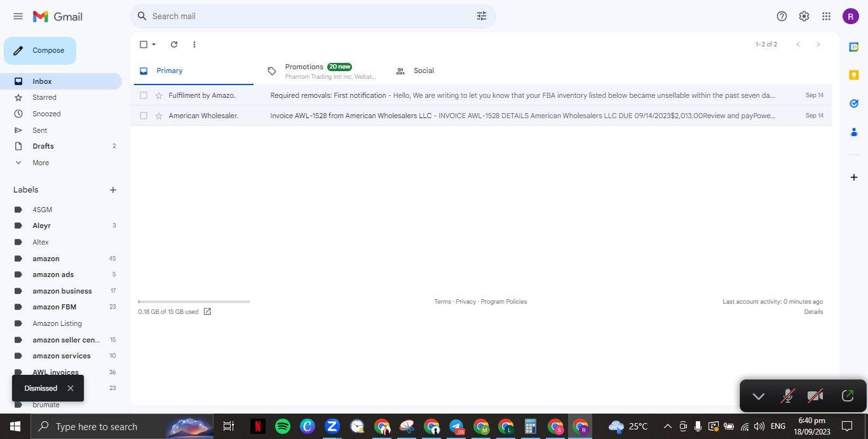The image size is (868, 439).
Task: Get add-ons plus icon
Action: click(x=854, y=177)
